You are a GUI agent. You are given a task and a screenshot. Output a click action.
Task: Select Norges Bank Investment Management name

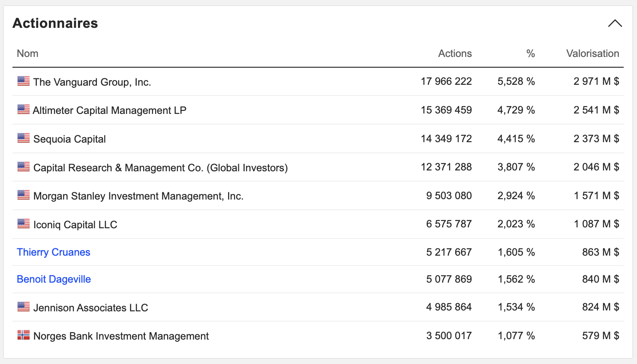coord(121,336)
